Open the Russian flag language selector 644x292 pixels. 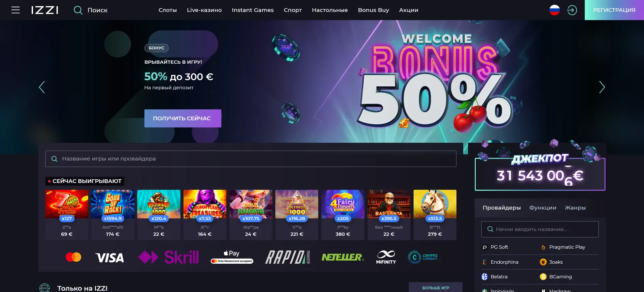click(554, 10)
